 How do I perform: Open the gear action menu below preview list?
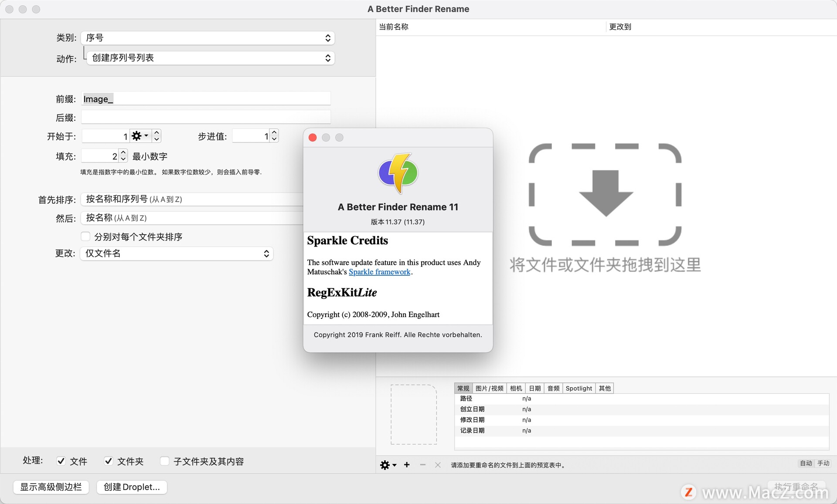coord(388,465)
